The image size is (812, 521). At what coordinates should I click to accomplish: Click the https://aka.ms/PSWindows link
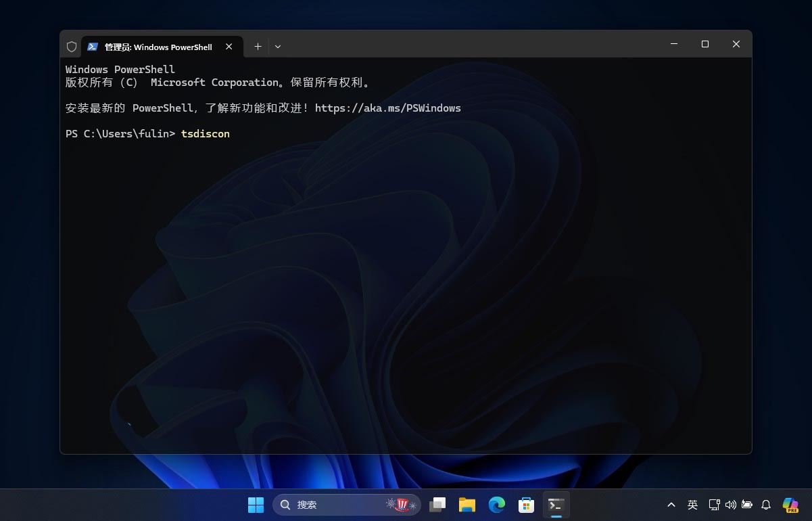click(x=388, y=108)
